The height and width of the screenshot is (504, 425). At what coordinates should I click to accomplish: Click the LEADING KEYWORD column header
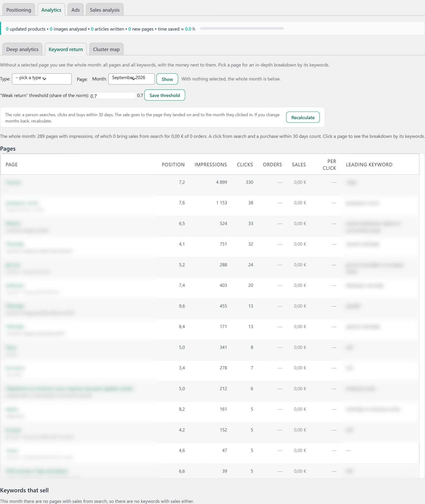[369, 164]
